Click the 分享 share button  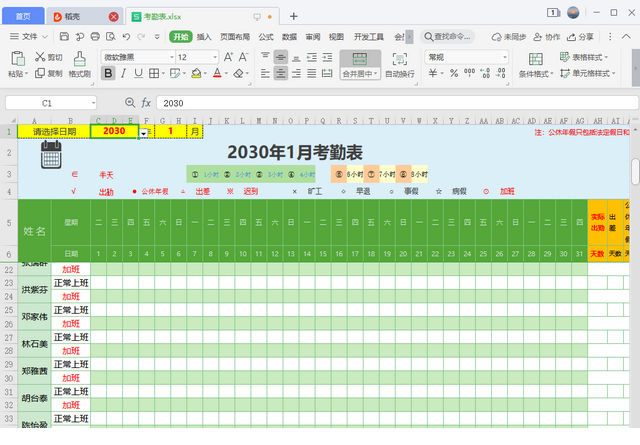[580, 37]
